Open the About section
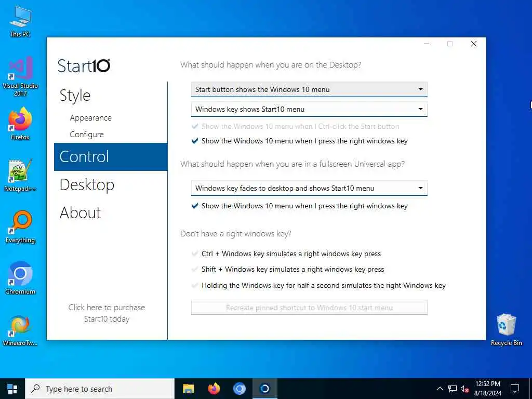The image size is (532, 399). 80,213
